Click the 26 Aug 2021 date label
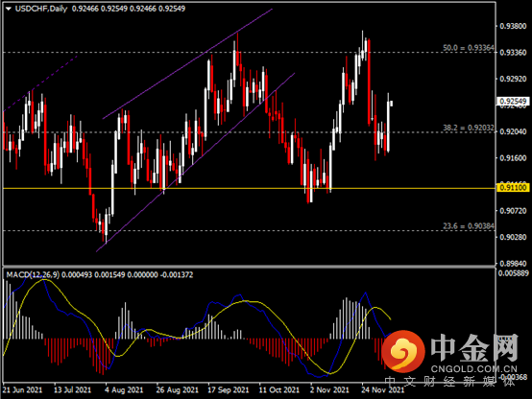Image resolution: width=532 pixels, height=399 pixels. (x=177, y=389)
